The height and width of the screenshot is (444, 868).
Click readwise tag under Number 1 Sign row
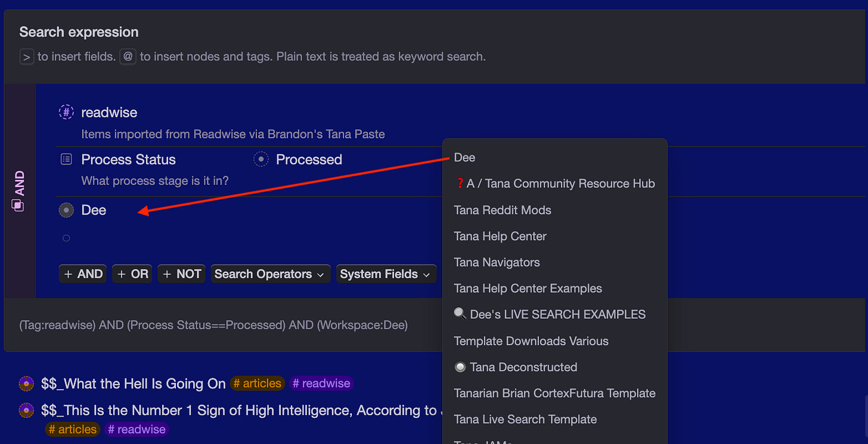[x=137, y=429]
